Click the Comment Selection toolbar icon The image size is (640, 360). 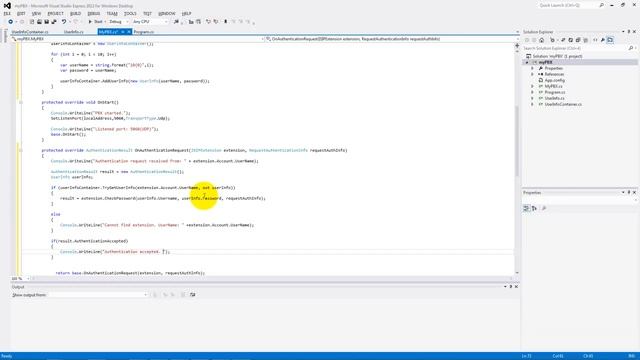(208, 22)
